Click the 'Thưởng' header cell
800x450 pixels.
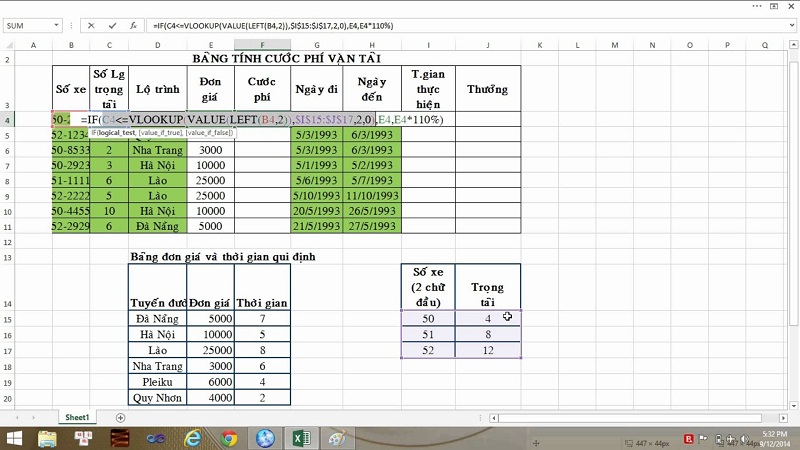point(488,89)
